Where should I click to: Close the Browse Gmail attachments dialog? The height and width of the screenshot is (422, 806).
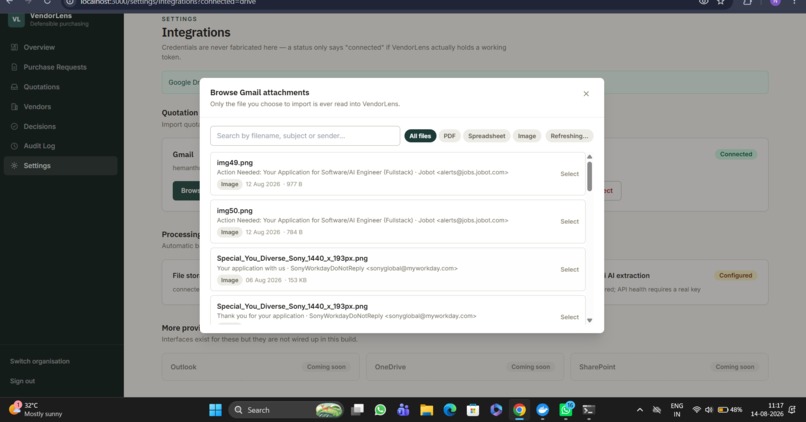(586, 94)
